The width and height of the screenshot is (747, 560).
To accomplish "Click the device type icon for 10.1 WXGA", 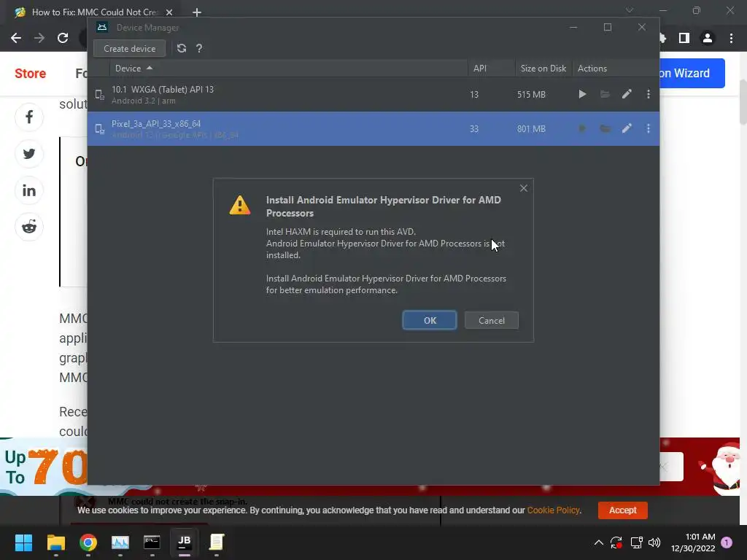I will point(99,95).
